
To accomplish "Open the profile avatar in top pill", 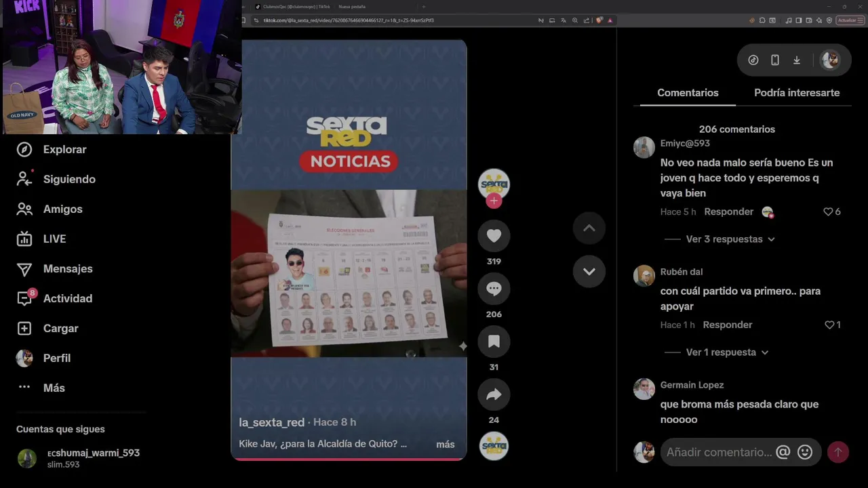I will (x=830, y=60).
